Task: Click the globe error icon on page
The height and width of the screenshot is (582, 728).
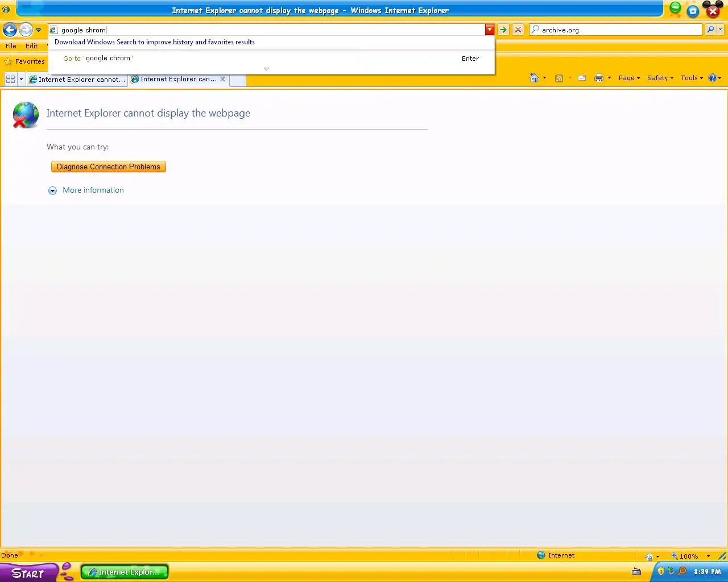Action: click(26, 115)
